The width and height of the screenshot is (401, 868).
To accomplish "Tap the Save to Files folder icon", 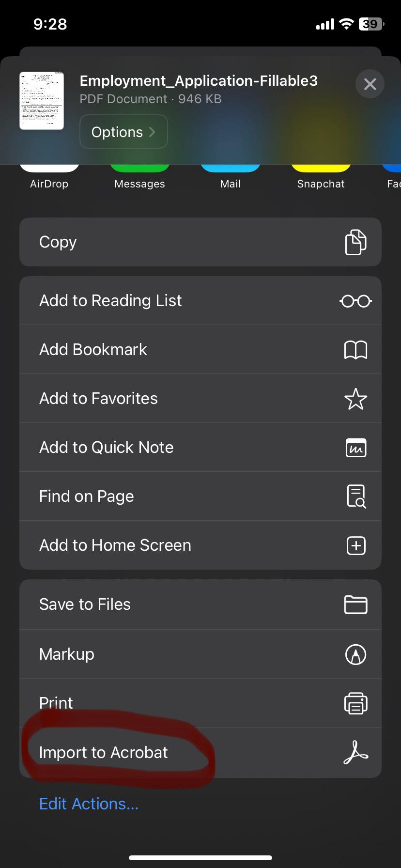I will click(355, 604).
